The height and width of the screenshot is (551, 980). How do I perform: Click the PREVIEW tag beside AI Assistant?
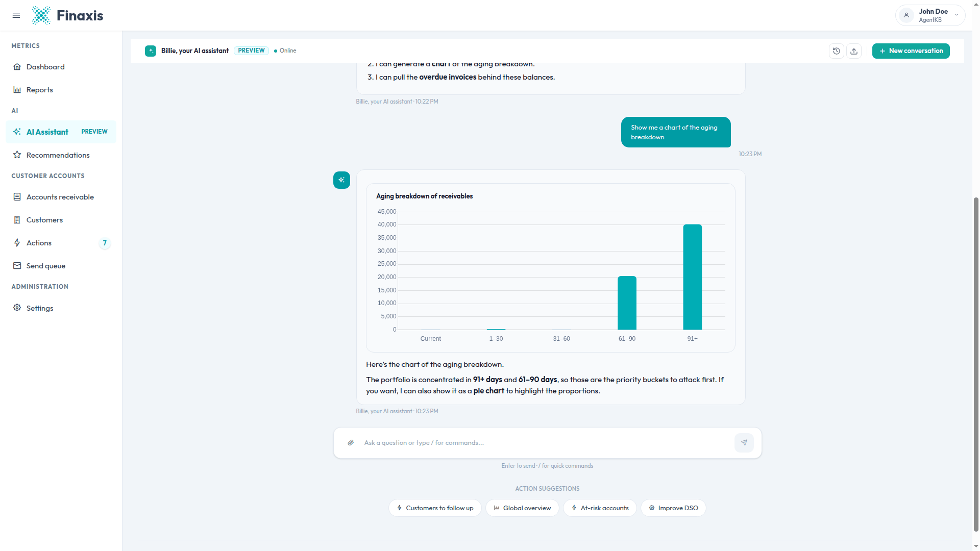pos(94,132)
